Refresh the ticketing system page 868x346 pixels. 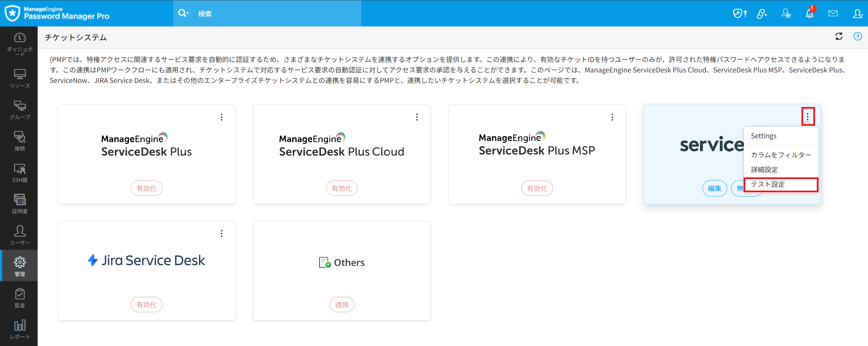click(839, 37)
